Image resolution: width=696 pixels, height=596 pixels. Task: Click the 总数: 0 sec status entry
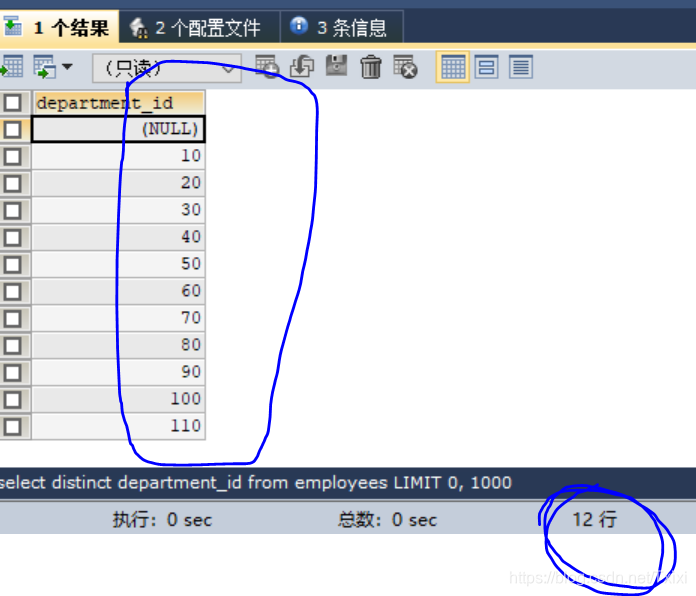tap(387, 520)
